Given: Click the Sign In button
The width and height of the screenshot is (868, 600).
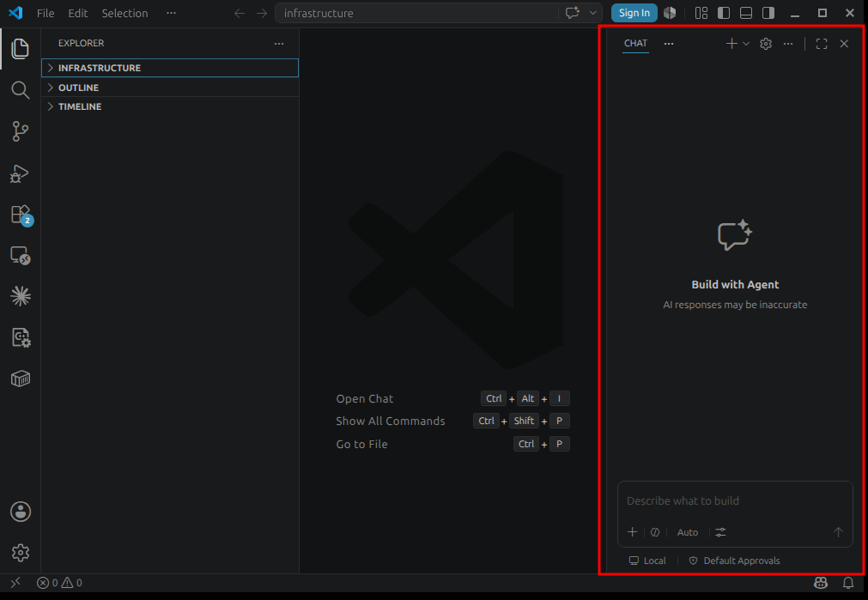Looking at the screenshot, I should 634,13.
